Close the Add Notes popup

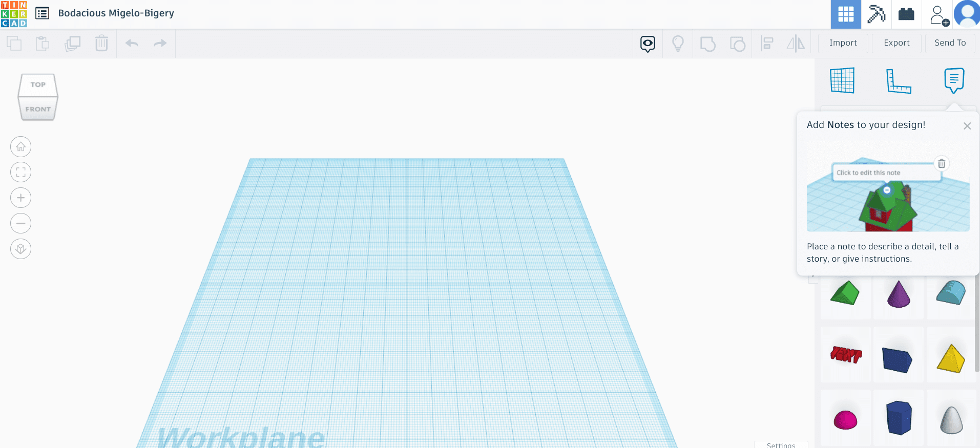point(967,126)
